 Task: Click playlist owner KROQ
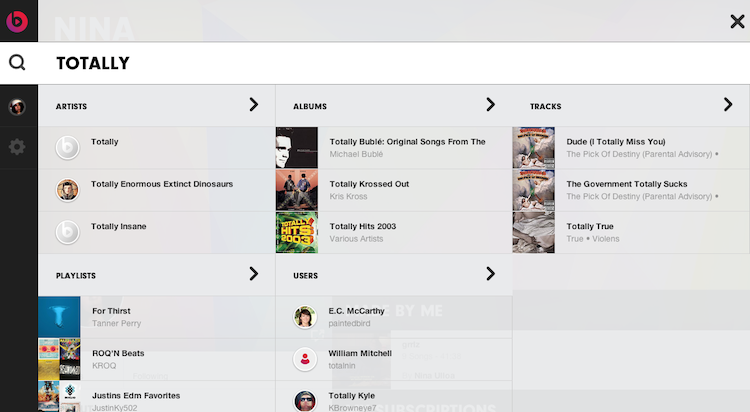[104, 366]
